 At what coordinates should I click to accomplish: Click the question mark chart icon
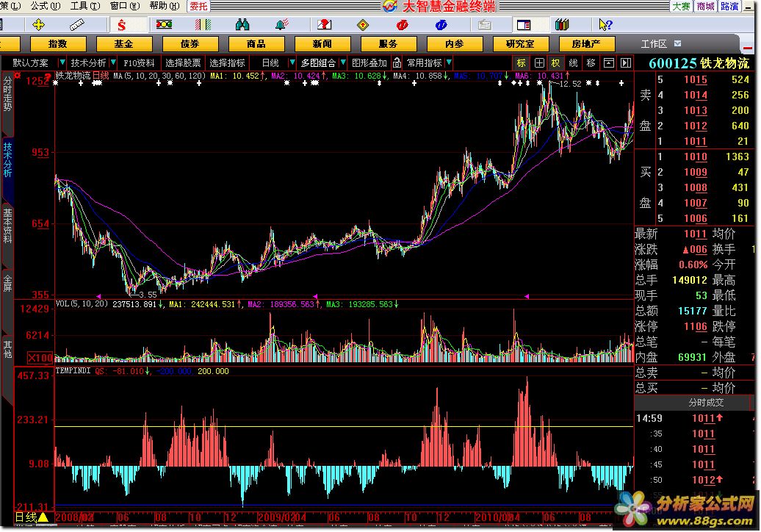(324, 24)
